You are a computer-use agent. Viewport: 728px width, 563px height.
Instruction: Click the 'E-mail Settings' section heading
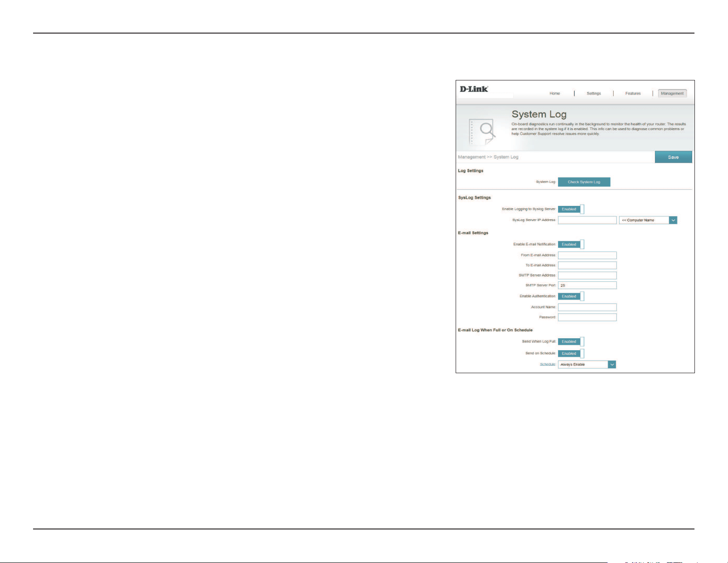tap(473, 233)
